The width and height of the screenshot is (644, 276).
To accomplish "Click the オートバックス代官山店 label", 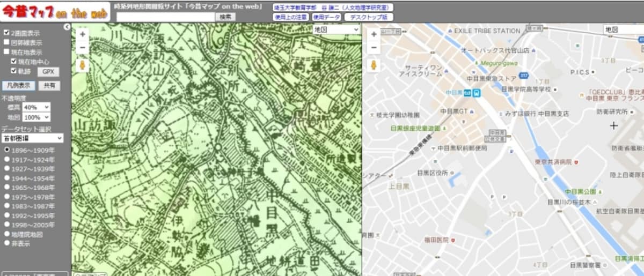I will [495, 50].
